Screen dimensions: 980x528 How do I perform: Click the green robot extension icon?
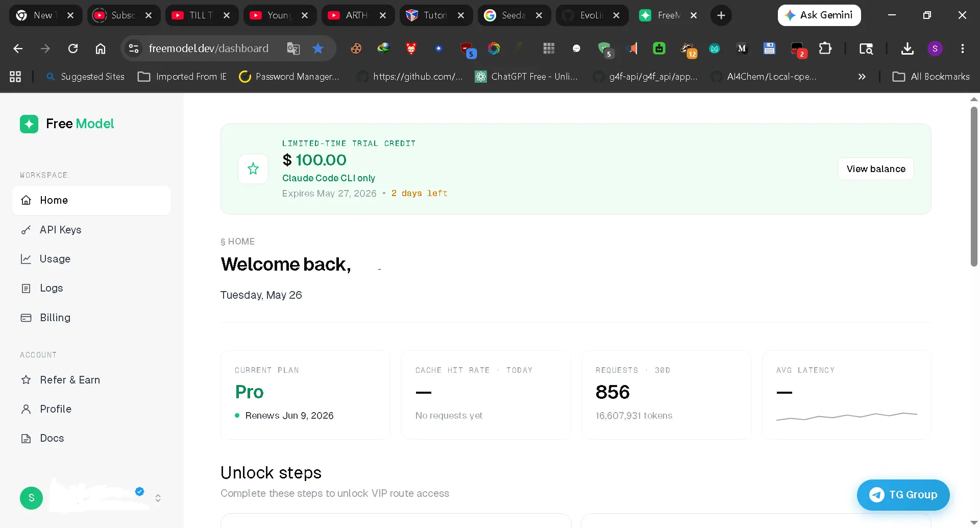click(659, 49)
